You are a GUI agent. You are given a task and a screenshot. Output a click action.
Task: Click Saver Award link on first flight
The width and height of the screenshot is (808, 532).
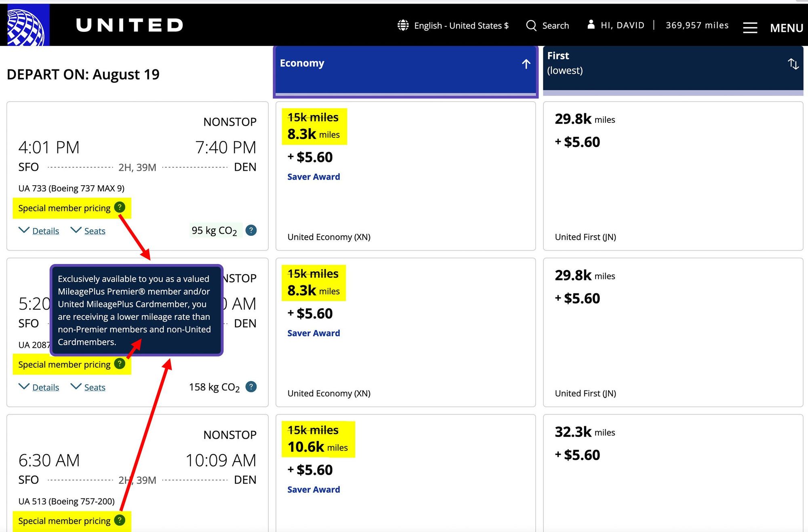314,177
